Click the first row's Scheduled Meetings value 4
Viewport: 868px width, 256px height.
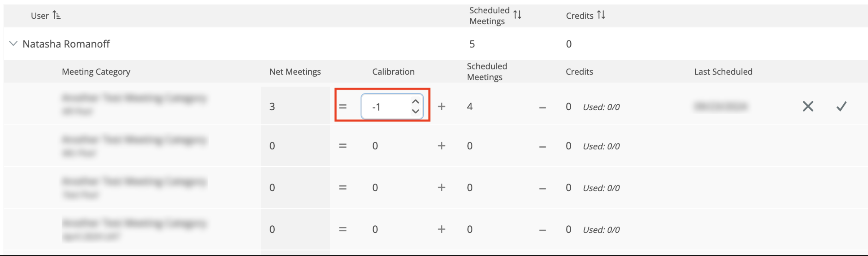pyautogui.click(x=470, y=107)
